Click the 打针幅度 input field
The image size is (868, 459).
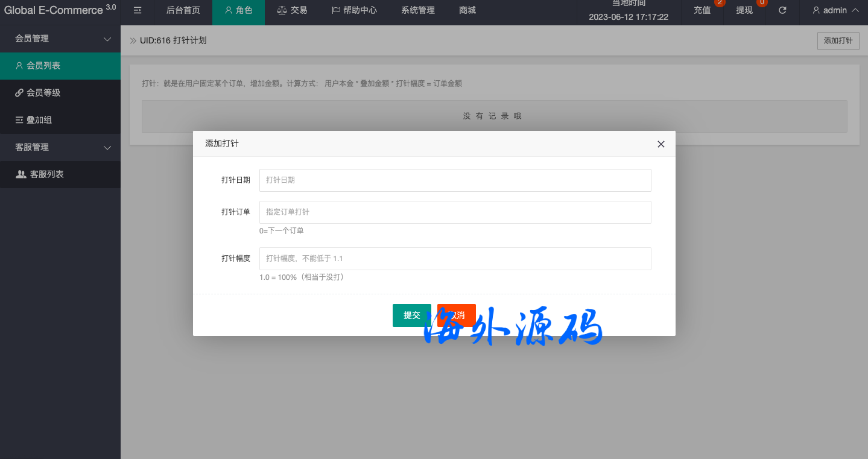pyautogui.click(x=455, y=259)
